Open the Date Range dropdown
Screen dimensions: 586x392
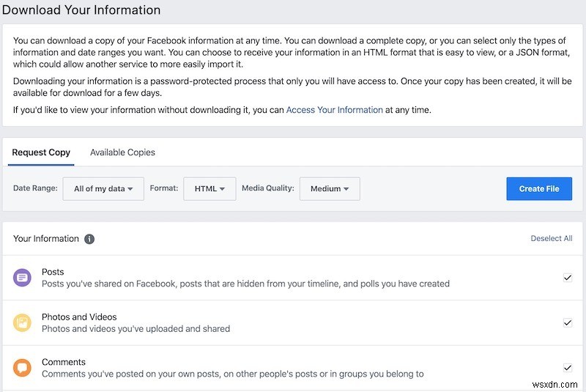pos(103,188)
